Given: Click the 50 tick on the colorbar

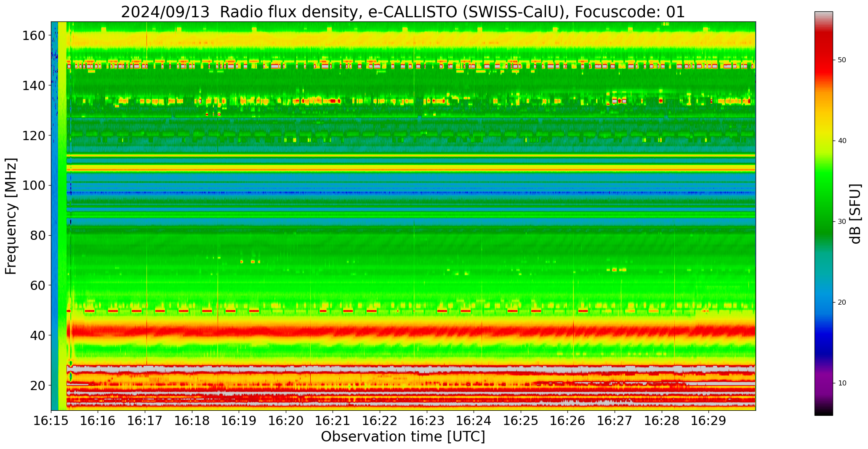Looking at the screenshot, I should click(x=842, y=60).
